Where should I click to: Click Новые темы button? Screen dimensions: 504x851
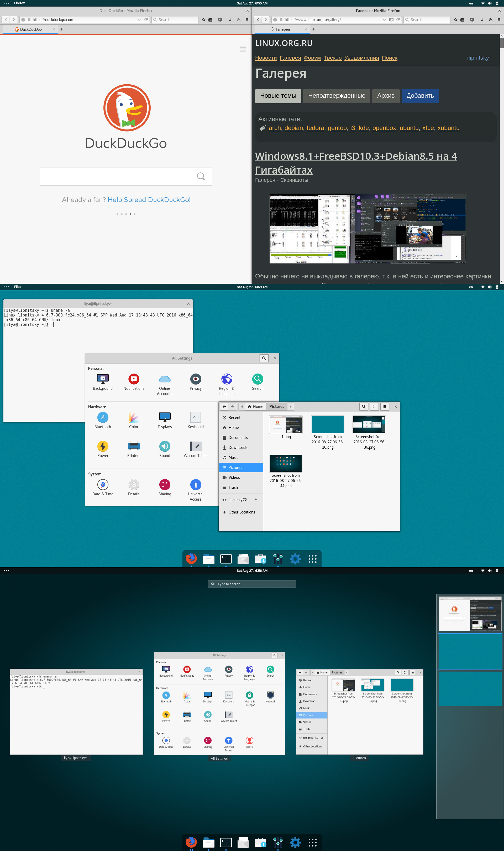(x=278, y=96)
